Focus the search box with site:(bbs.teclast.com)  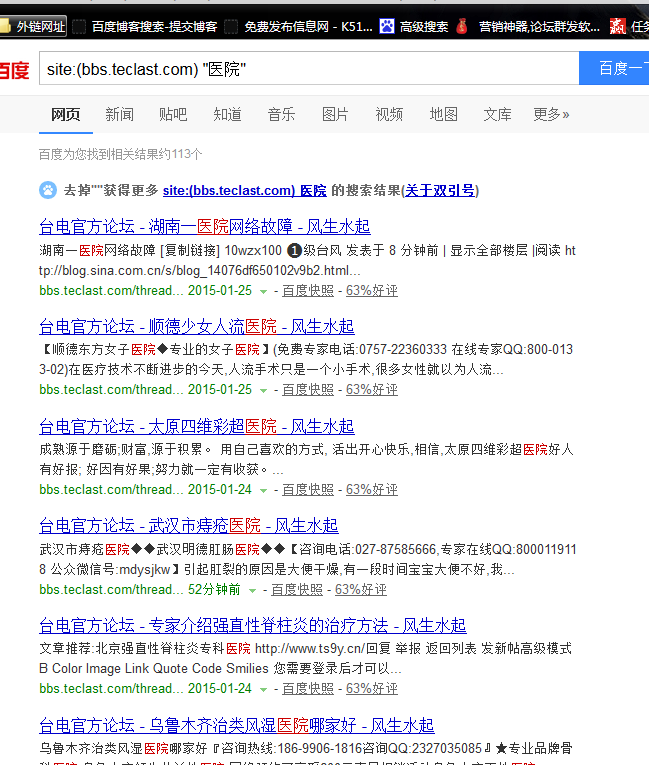pos(309,68)
